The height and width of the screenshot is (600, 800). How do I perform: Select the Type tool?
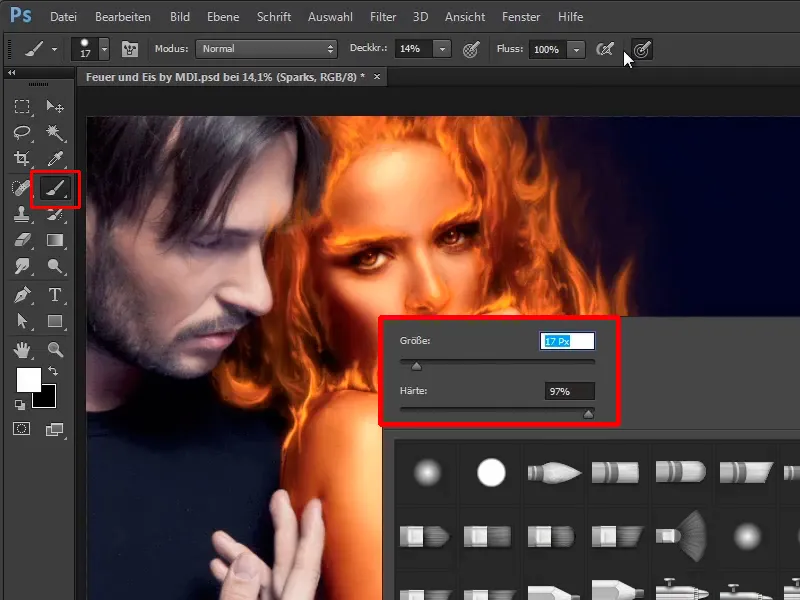click(55, 295)
